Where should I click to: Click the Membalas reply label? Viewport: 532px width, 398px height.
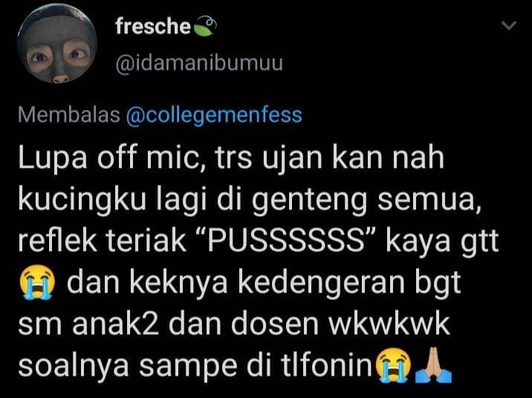click(69, 114)
